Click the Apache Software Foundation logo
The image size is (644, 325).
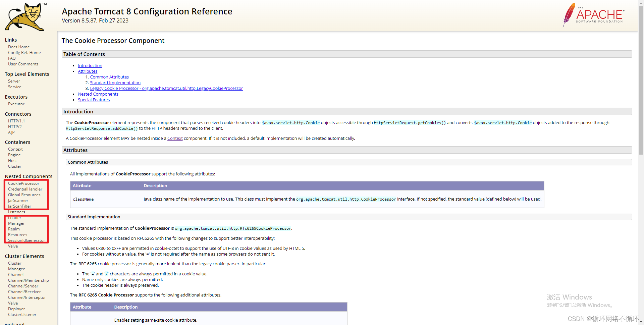pos(593,15)
